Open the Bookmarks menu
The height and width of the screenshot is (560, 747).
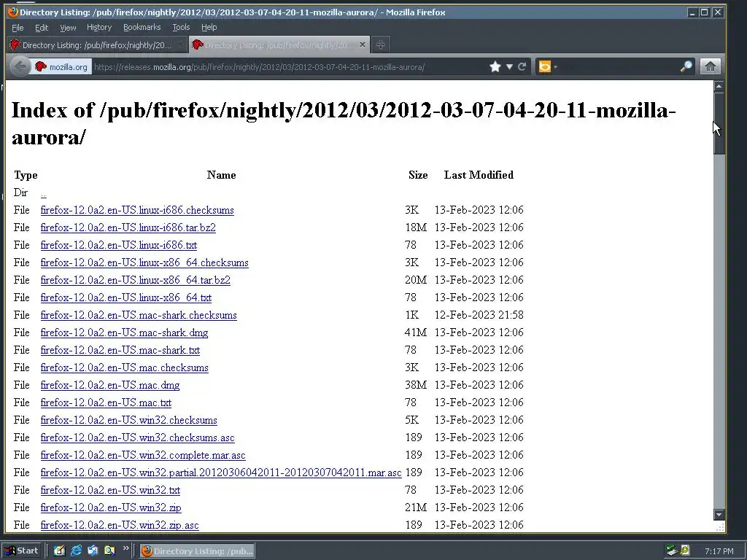142,27
